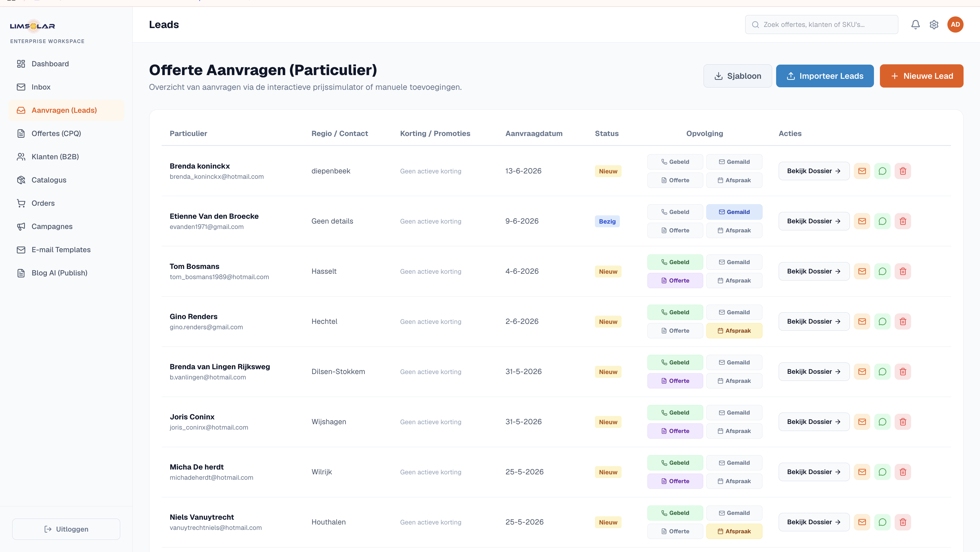The image size is (980, 552).
Task: Click the region text Dilsen-Stokkem
Action: point(338,372)
